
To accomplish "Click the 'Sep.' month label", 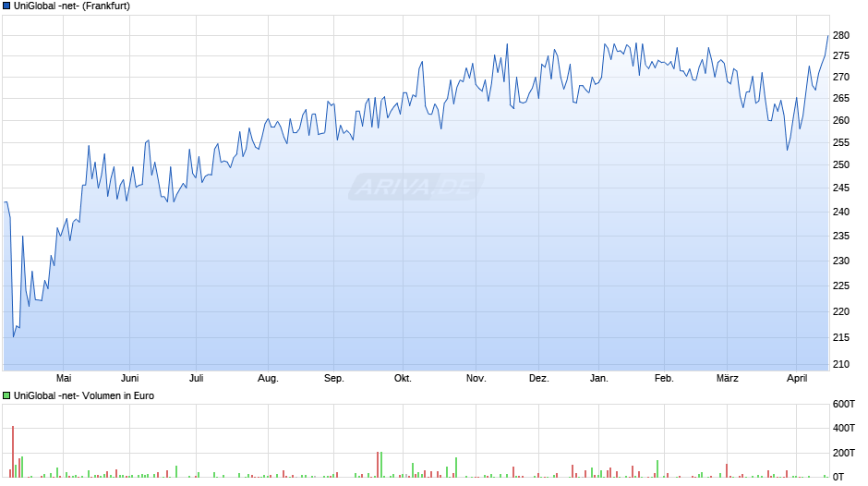I will tap(333, 378).
